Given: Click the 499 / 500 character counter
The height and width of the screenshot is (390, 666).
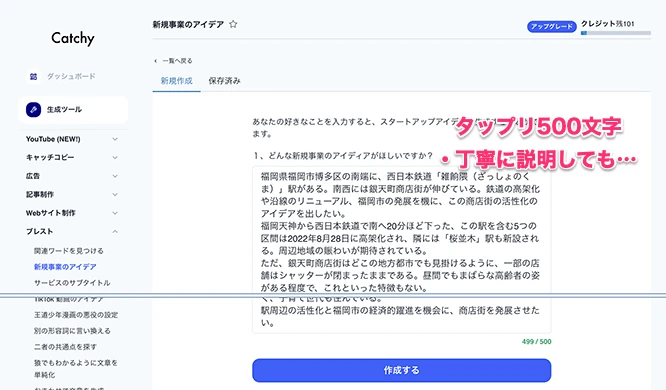Looking at the screenshot, I should coord(536,342).
